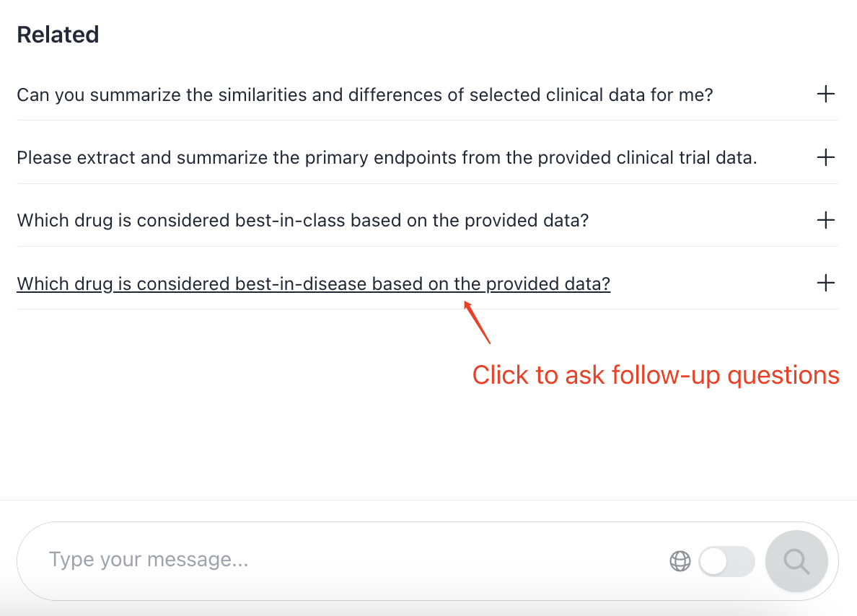The width and height of the screenshot is (857, 616).
Task: Click the red arrow pointing at the question
Action: (477, 322)
